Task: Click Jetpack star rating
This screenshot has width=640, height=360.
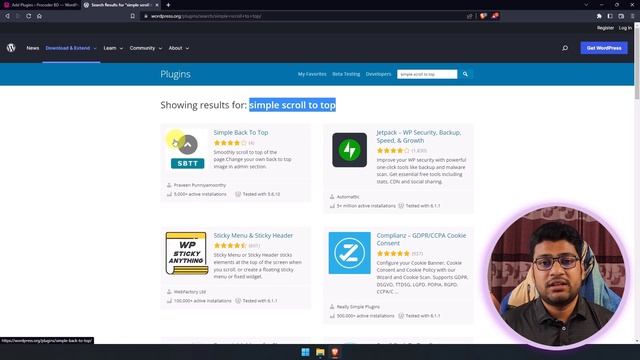Action: pyautogui.click(x=393, y=151)
